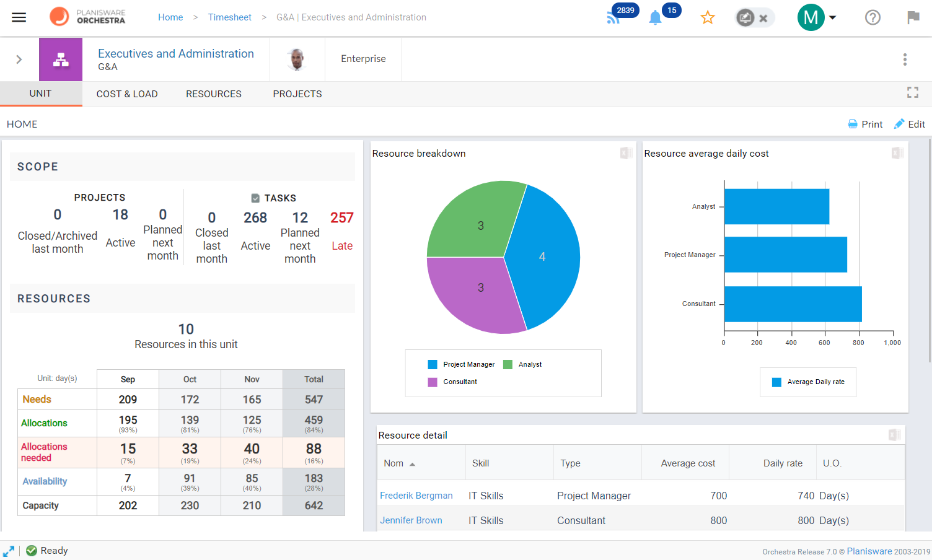This screenshot has width=932, height=560.
Task: Switch to the COST & LOAD tab
Action: click(x=127, y=94)
